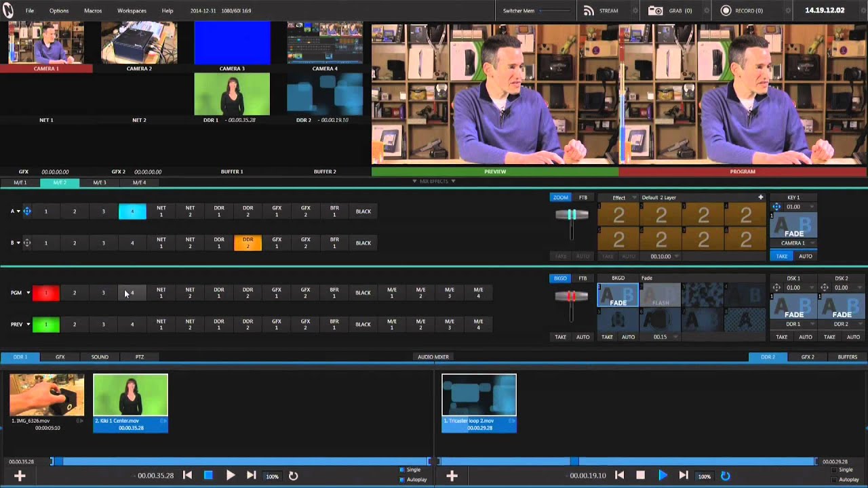The height and width of the screenshot is (488, 868).
Task: Expand the PREV row dropdown arrow
Action: (28, 325)
